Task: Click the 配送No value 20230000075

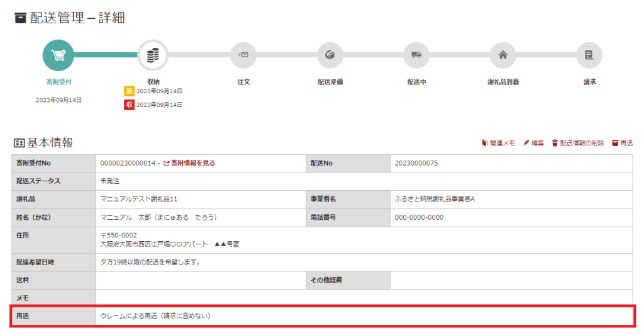Action: [416, 163]
